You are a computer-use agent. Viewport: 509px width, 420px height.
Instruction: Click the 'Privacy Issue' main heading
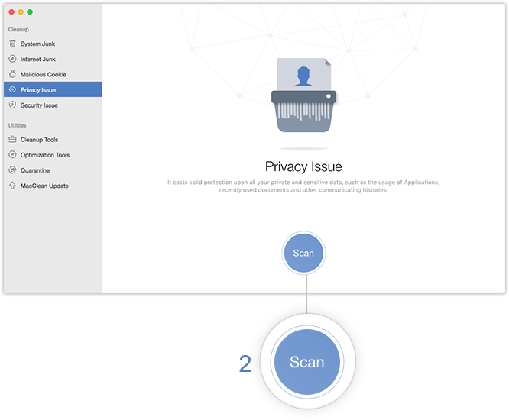click(x=303, y=166)
